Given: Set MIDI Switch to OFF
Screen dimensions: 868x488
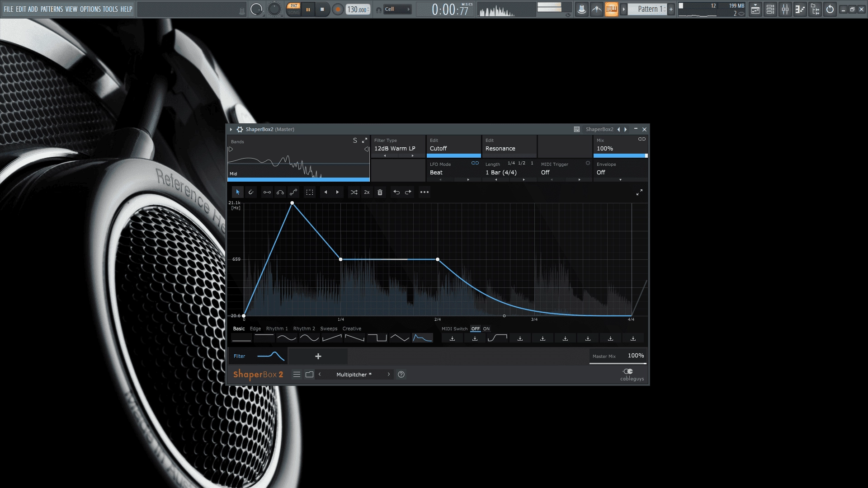Looking at the screenshot, I should [476, 329].
